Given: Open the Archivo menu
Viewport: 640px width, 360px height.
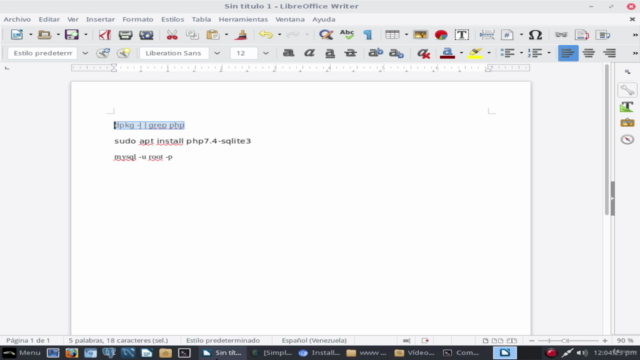Looking at the screenshot, I should tap(17, 19).
